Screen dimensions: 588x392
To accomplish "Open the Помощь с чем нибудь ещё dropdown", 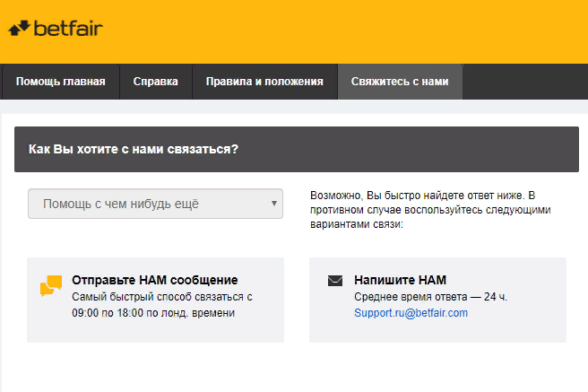I will click(155, 204).
